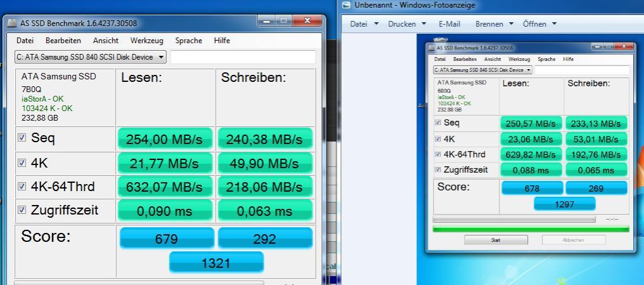
Task: Minimize the left AS SSD Benchmark window
Action: point(267,20)
